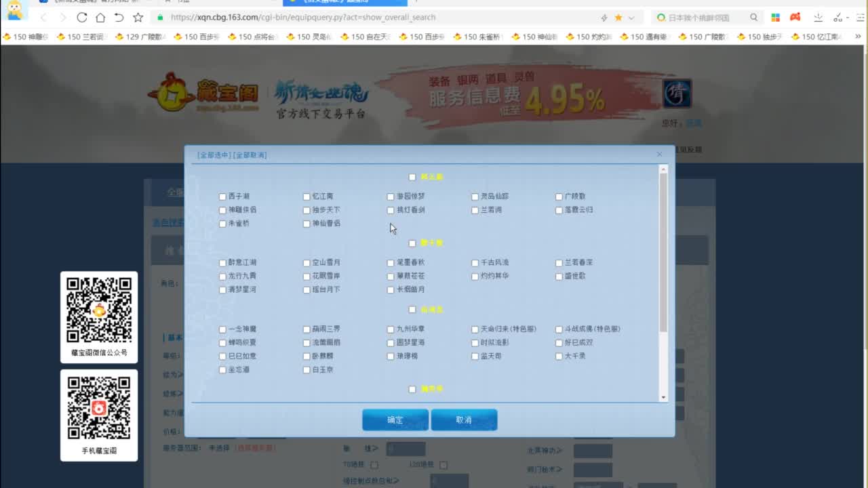Click the search magnifier in the search box
This screenshot has height=488, width=868.
[753, 18]
